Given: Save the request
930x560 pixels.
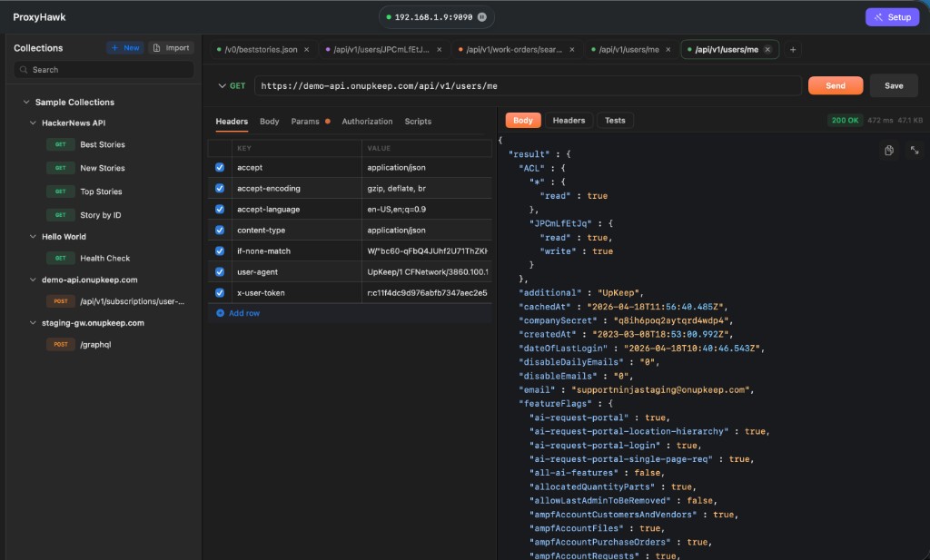Looking at the screenshot, I should tap(894, 86).
